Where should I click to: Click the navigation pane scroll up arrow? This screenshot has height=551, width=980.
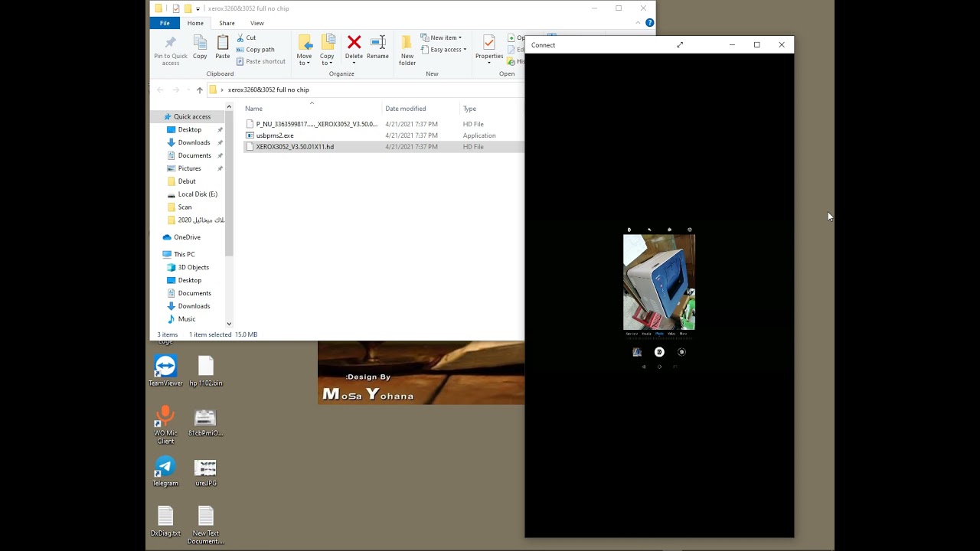point(229,107)
